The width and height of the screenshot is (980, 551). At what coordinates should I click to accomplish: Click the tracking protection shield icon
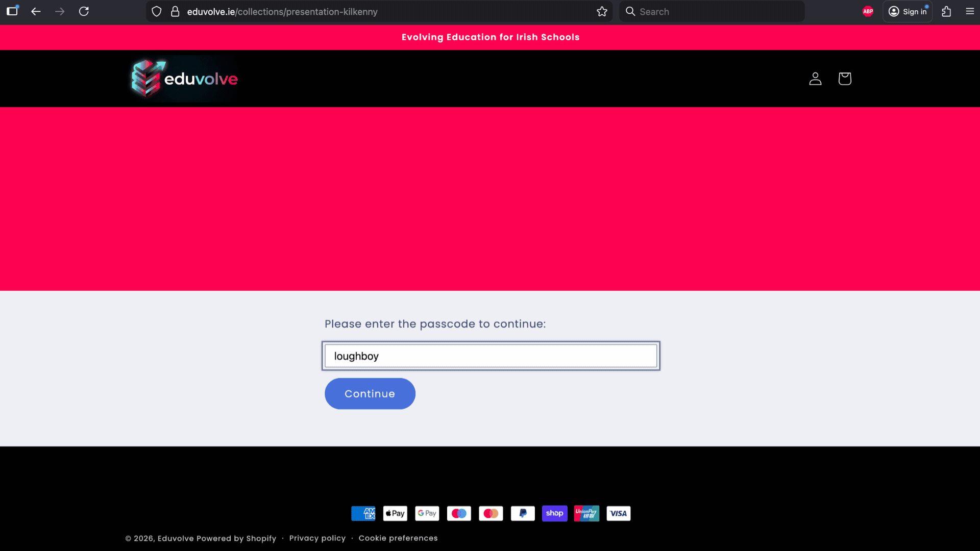pos(156,11)
